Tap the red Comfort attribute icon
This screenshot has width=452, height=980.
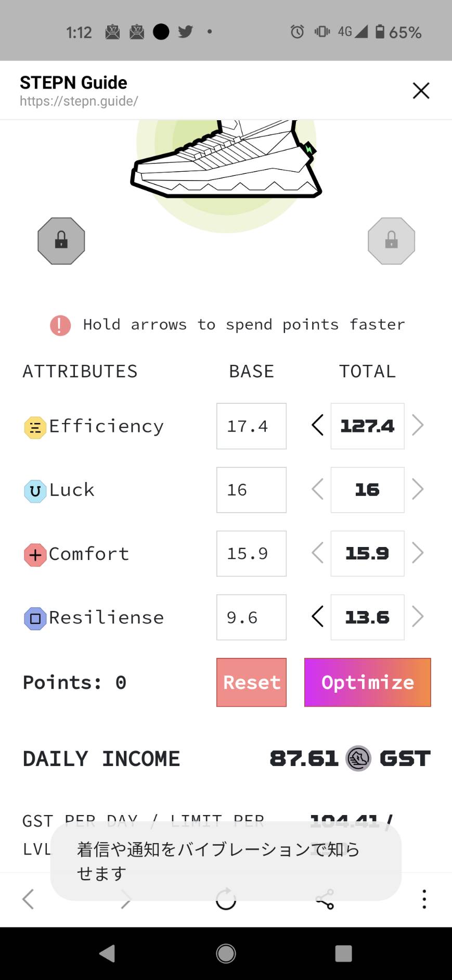point(35,555)
